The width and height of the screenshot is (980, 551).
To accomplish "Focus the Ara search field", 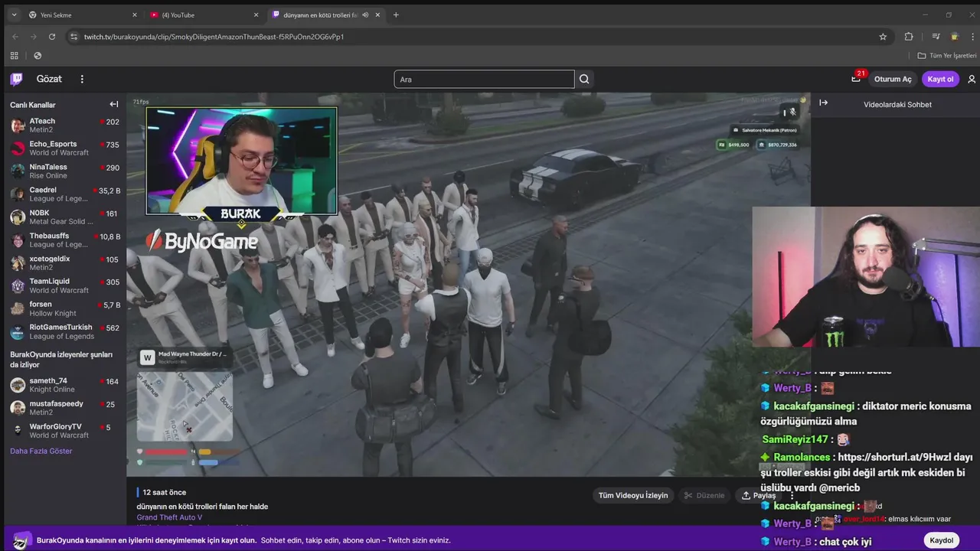I will click(x=484, y=79).
